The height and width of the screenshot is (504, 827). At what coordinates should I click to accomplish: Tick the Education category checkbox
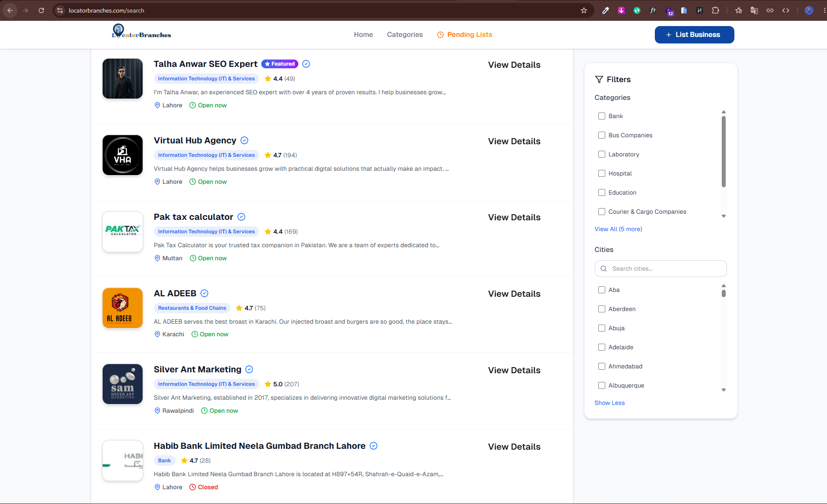click(602, 192)
